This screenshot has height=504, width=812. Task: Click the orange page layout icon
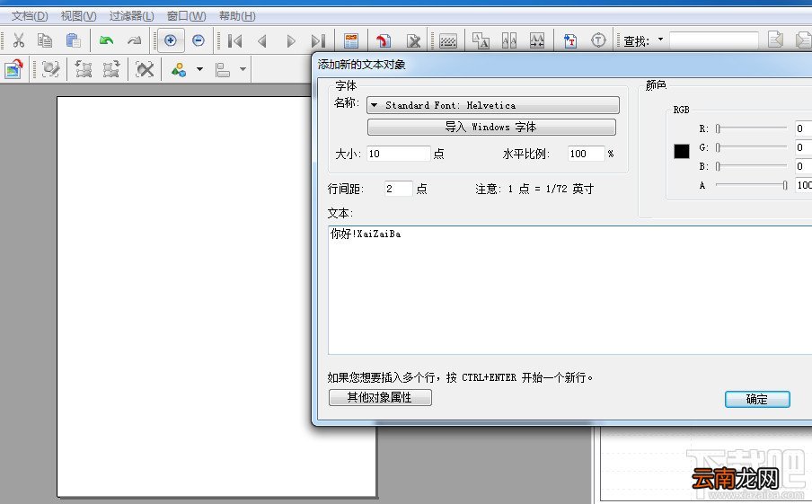pos(351,41)
